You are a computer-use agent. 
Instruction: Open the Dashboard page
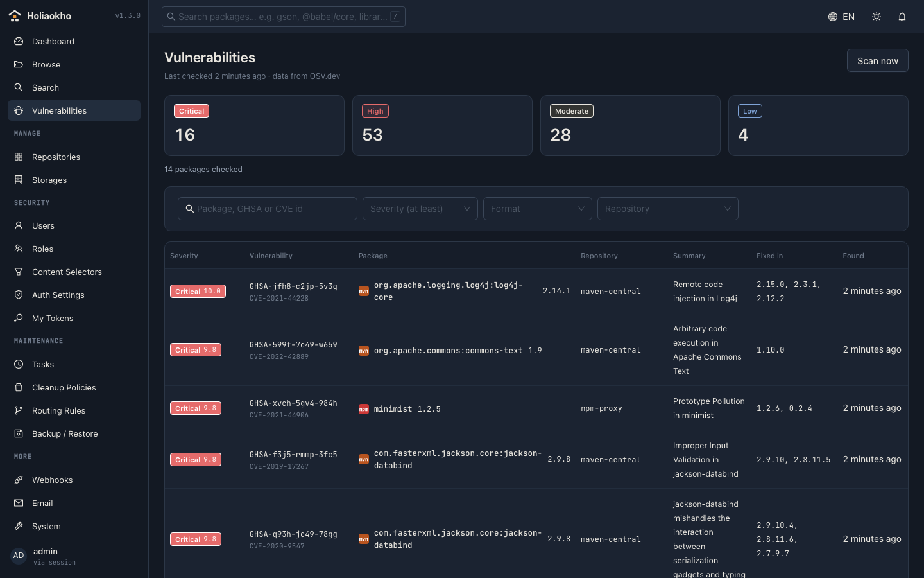point(74,41)
